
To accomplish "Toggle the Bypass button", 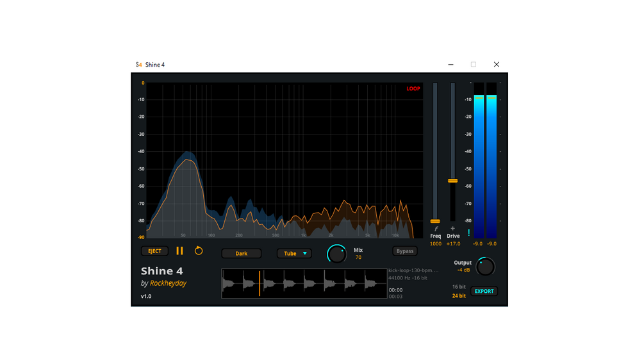I will pyautogui.click(x=405, y=251).
